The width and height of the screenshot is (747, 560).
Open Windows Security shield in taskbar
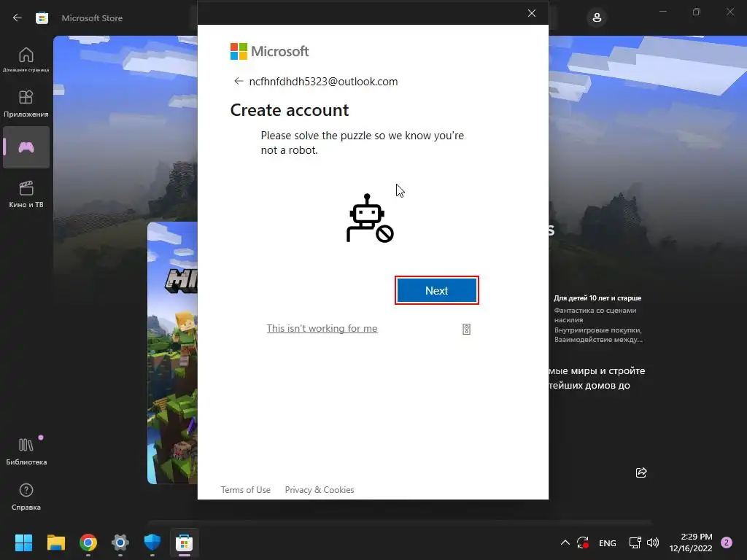pyautogui.click(x=152, y=542)
